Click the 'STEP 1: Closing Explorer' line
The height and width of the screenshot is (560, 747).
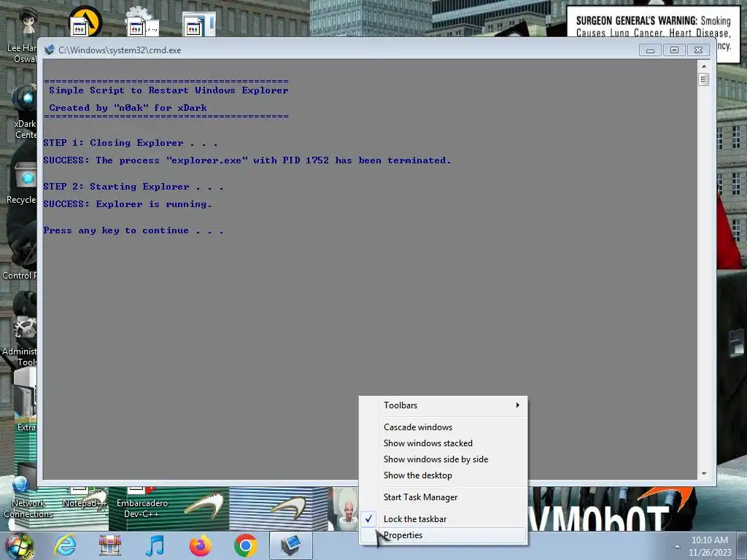pyautogui.click(x=130, y=143)
